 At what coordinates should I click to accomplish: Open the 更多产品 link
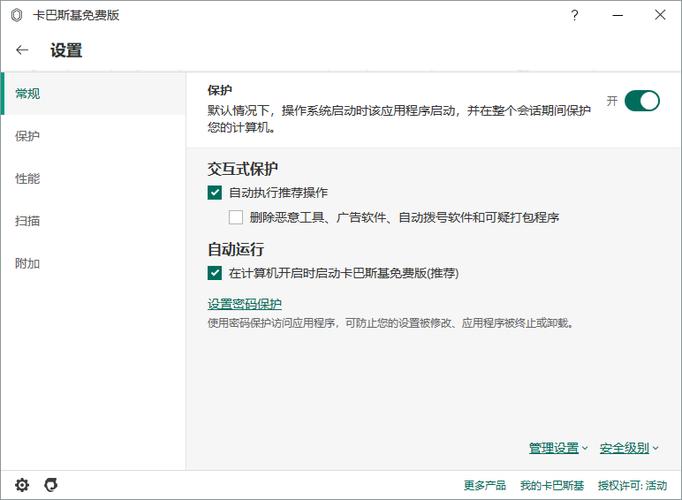tap(485, 485)
